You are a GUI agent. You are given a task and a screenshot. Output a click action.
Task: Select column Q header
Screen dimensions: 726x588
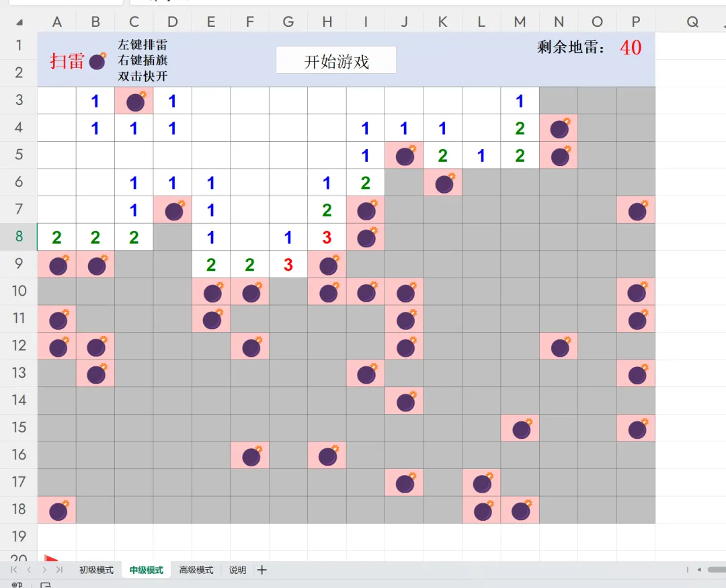click(692, 22)
